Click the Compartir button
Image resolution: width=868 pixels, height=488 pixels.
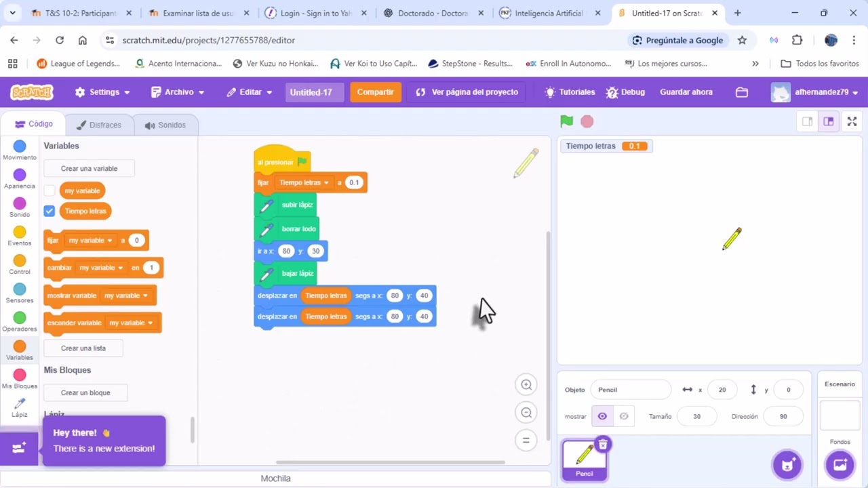click(375, 92)
